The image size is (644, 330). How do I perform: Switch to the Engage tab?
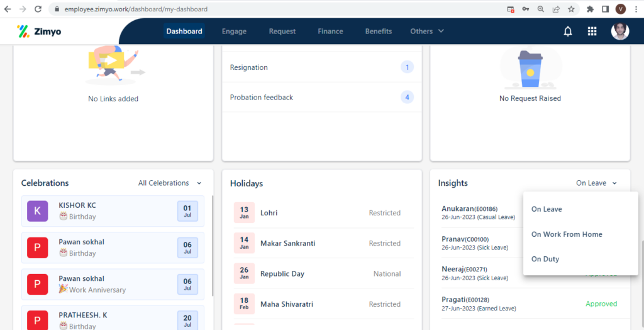pyautogui.click(x=234, y=31)
